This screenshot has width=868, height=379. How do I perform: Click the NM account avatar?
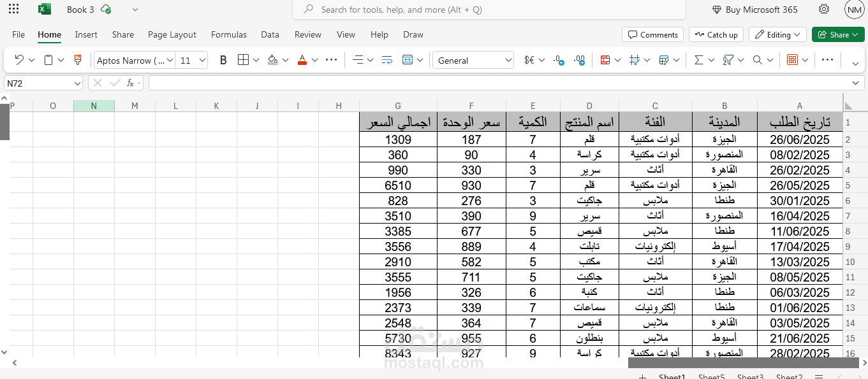854,10
